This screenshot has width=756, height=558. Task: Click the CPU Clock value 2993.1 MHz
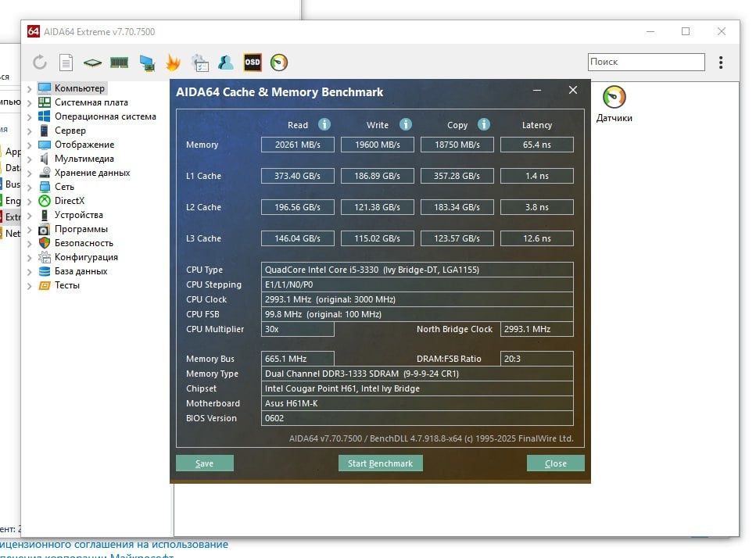(x=417, y=299)
